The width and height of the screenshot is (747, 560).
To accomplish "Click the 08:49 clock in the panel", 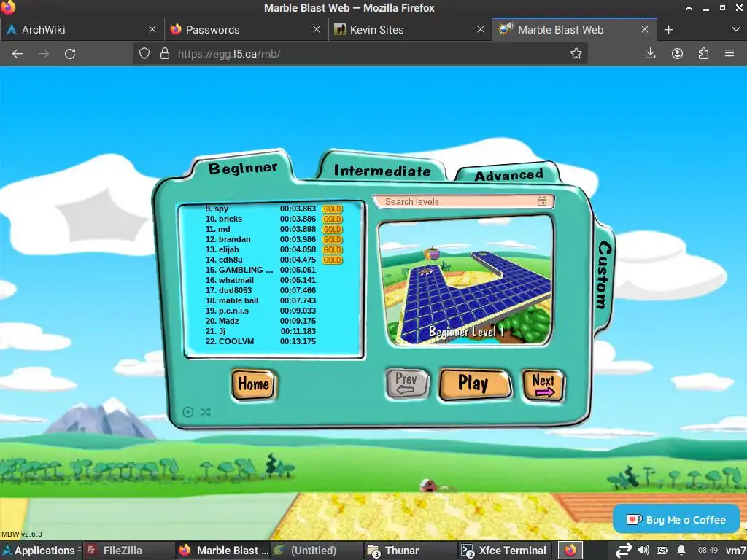I will coord(708,550).
